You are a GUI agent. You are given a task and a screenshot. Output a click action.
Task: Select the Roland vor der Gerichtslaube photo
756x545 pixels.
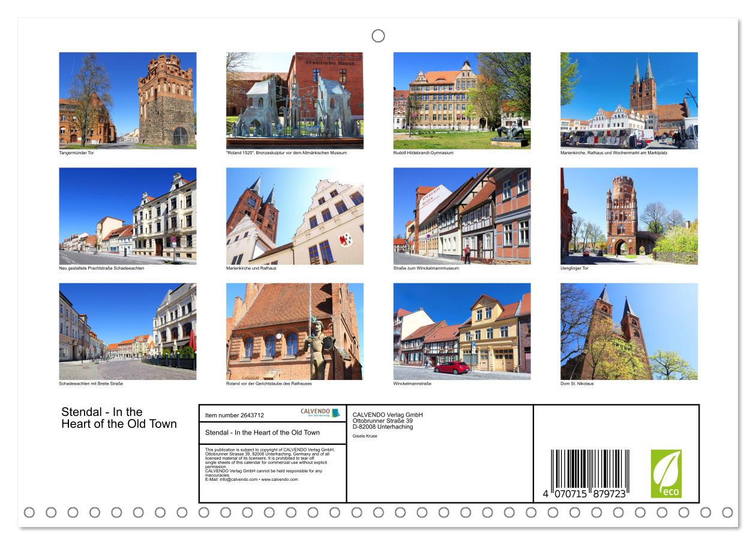pos(295,331)
